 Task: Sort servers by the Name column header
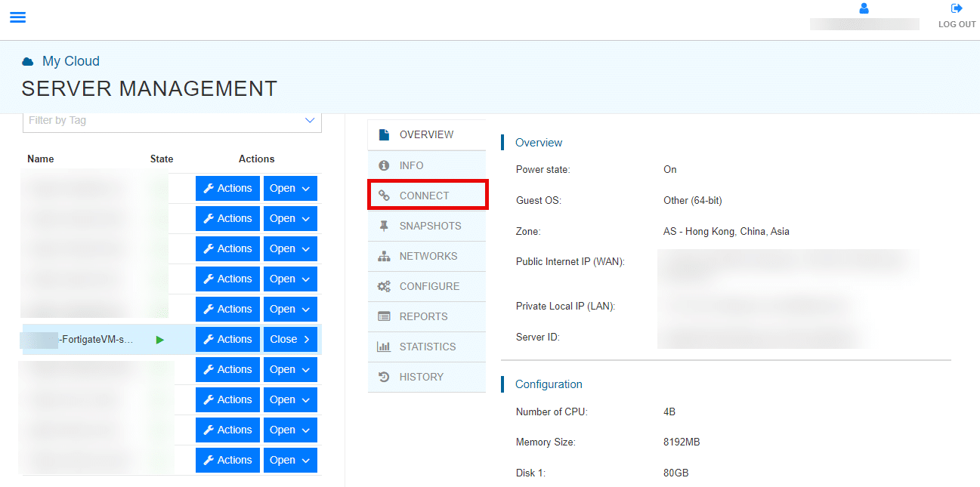pos(40,159)
